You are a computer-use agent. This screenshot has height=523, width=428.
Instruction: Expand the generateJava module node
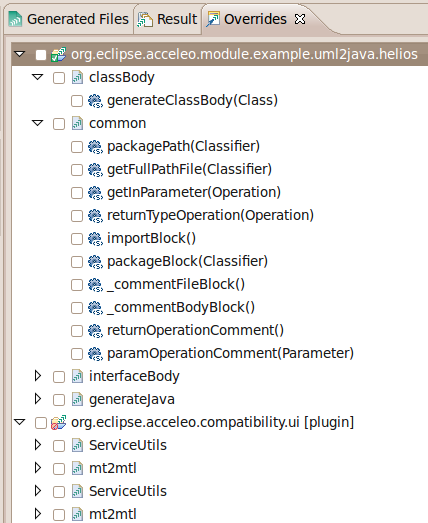(x=38, y=399)
